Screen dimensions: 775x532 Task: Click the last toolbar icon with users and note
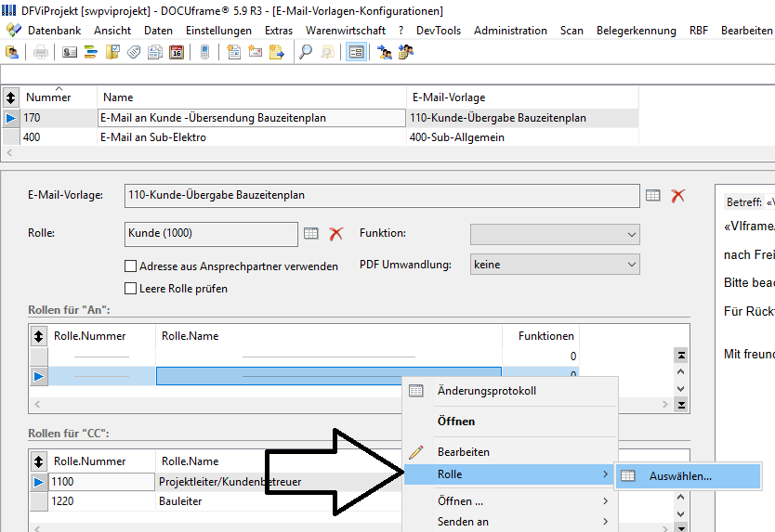pos(406,52)
